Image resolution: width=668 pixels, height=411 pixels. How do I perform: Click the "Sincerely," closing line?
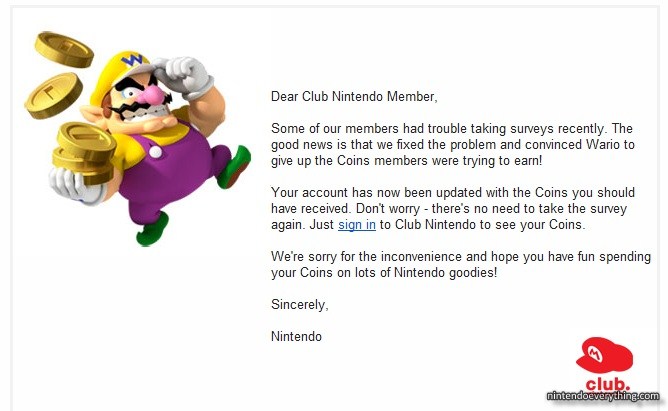[x=299, y=304]
